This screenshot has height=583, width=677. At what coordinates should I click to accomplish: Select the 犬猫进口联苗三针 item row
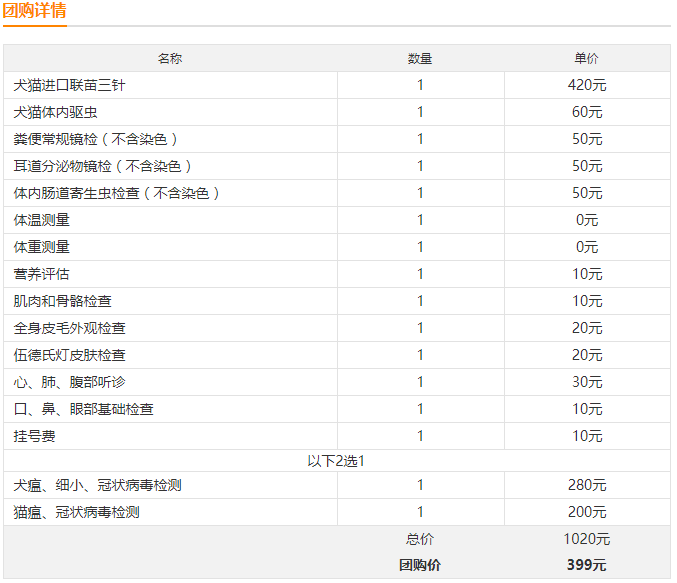tap(337, 85)
